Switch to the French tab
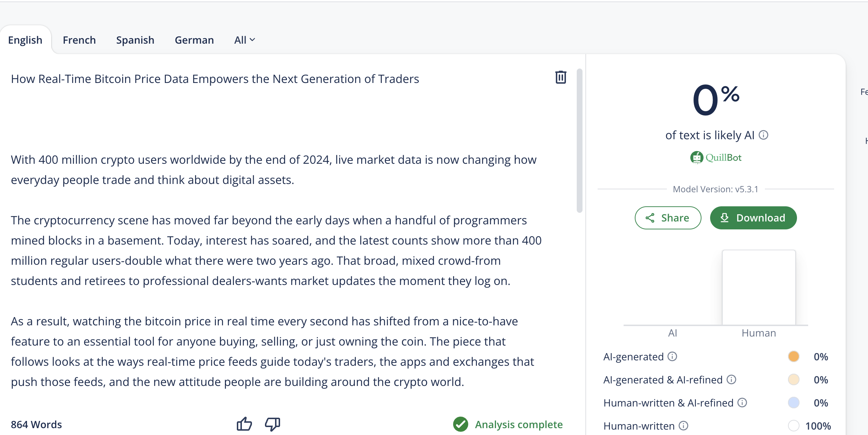868x435 pixels. pos(79,40)
